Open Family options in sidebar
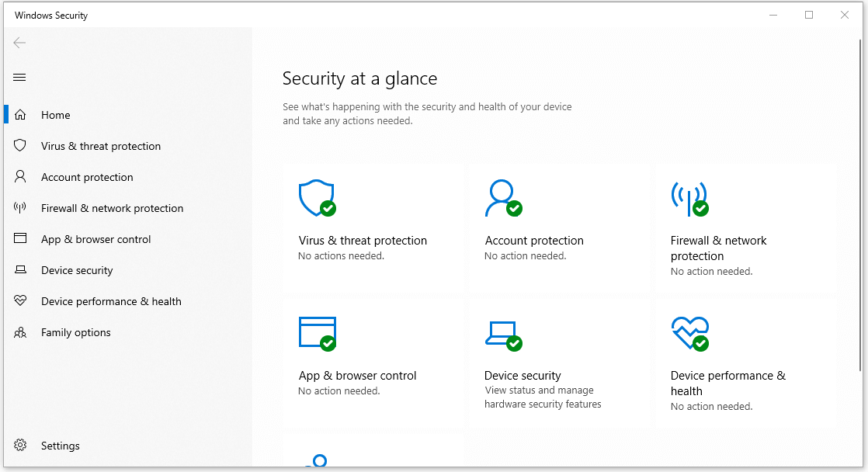 tap(76, 332)
